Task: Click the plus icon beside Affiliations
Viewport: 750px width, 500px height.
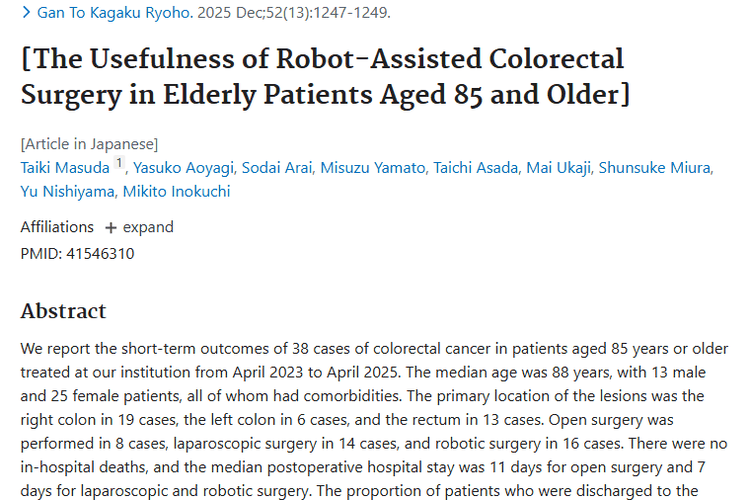Action: coord(110,228)
